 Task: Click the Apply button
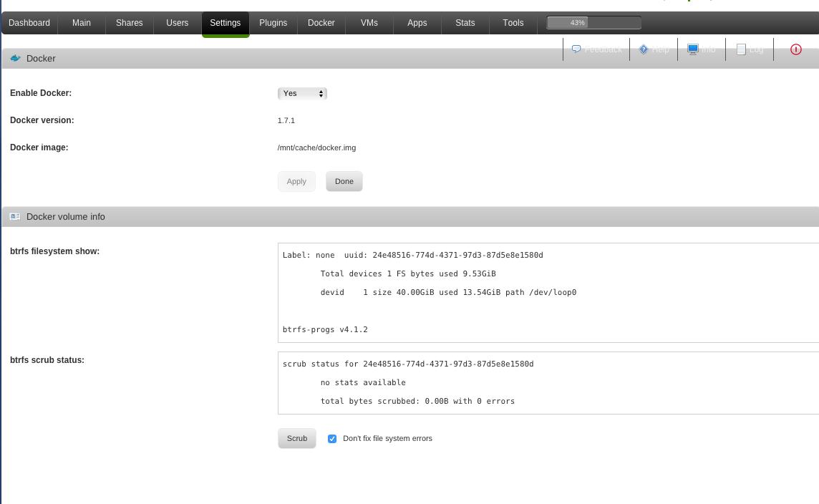(x=296, y=181)
